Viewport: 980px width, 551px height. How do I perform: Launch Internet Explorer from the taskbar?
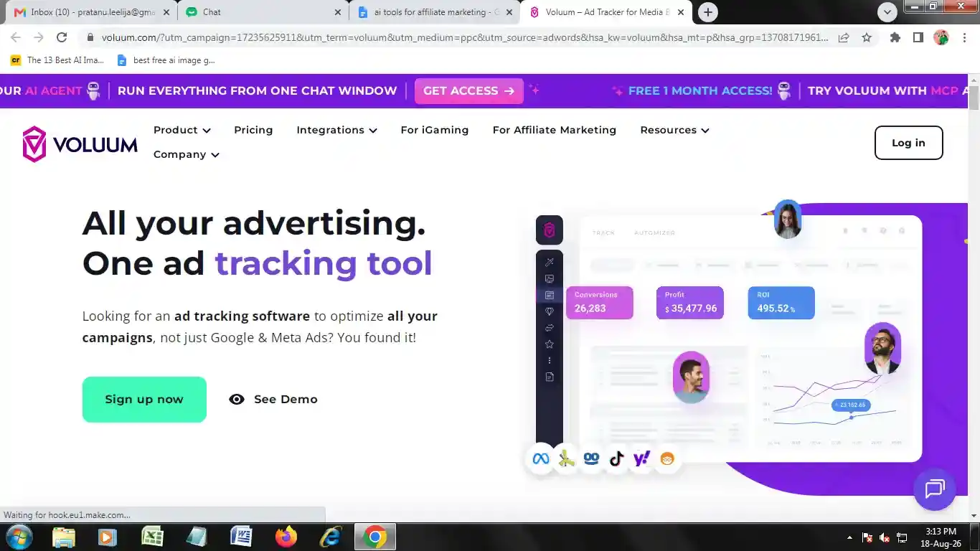(x=330, y=537)
